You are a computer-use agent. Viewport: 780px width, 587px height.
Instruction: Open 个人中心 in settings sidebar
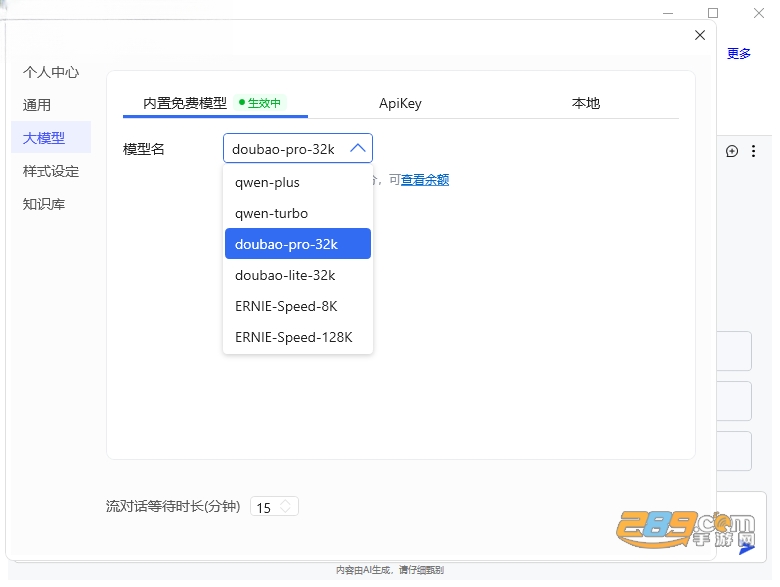[x=51, y=73]
